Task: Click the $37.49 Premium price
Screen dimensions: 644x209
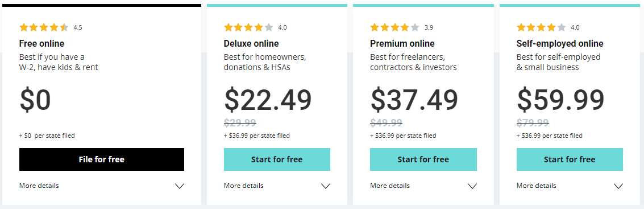Action: click(414, 100)
